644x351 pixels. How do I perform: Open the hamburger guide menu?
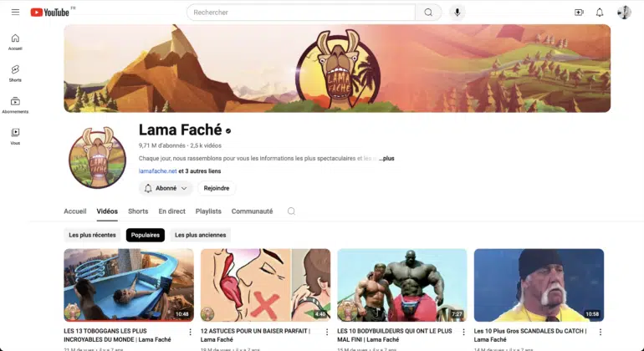point(15,13)
